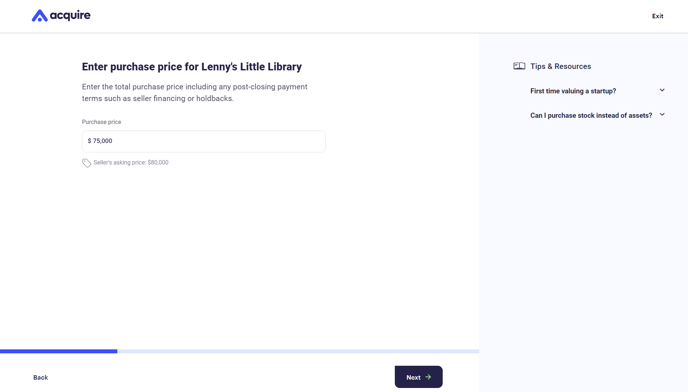
Task: Click the Next button
Action: [419, 377]
